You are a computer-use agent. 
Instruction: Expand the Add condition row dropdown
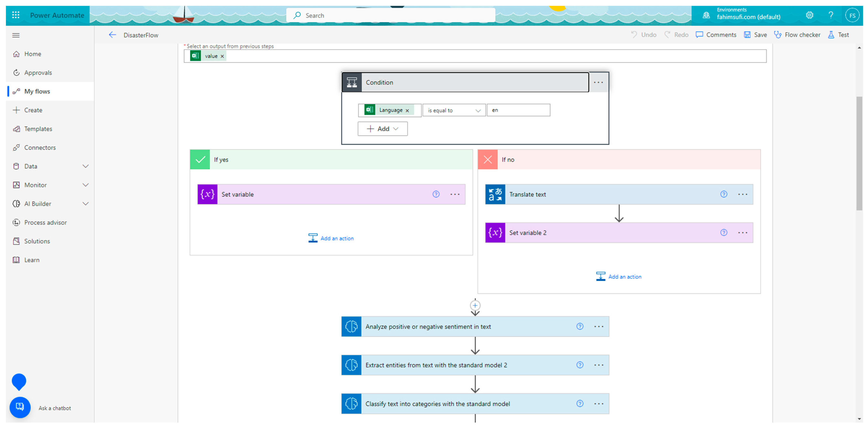tap(383, 129)
